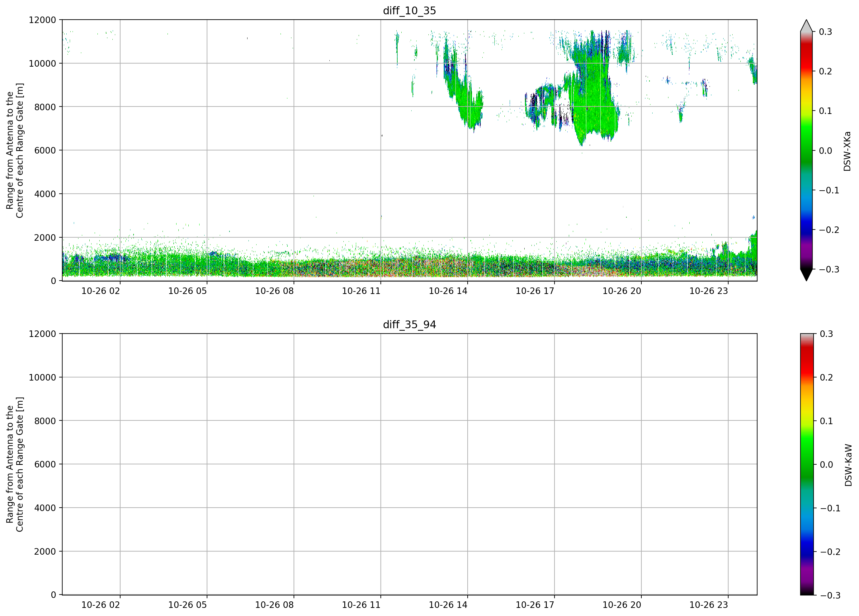Click the 10-26 02 x-tick of diff_35_94 plot
Viewport: 859px width, 616px height.
pyautogui.click(x=101, y=605)
